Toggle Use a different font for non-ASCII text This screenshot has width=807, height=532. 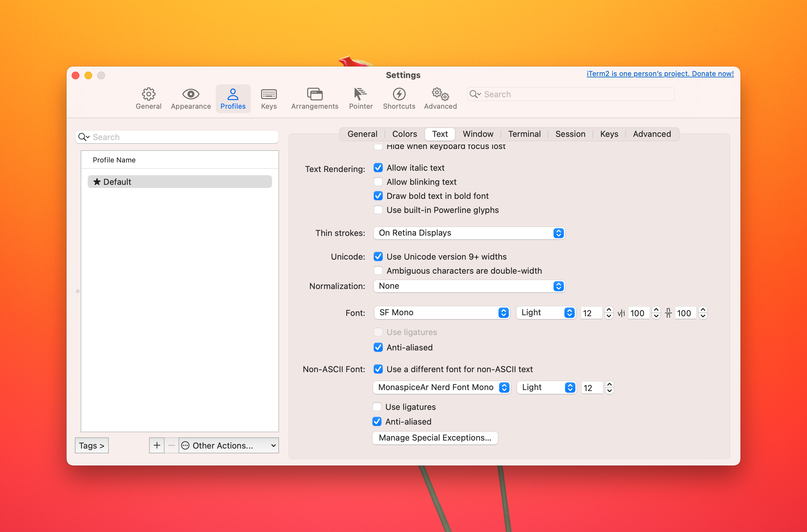pos(378,369)
